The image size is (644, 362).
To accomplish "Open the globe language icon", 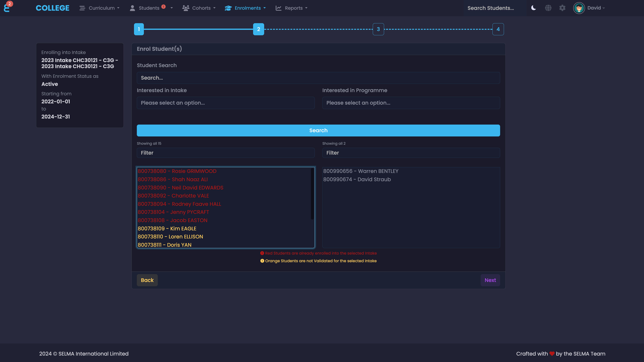I will (548, 8).
